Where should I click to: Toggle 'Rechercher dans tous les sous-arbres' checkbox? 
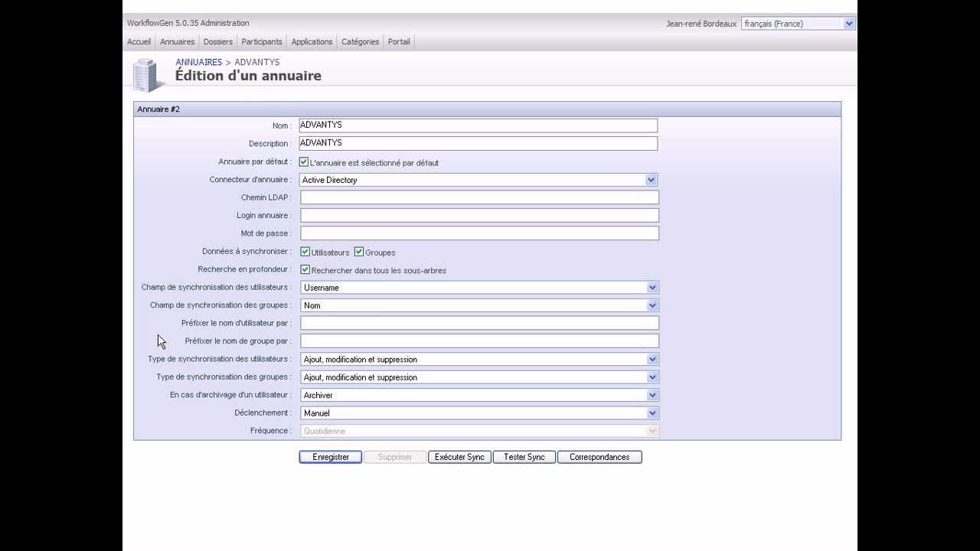click(x=305, y=270)
